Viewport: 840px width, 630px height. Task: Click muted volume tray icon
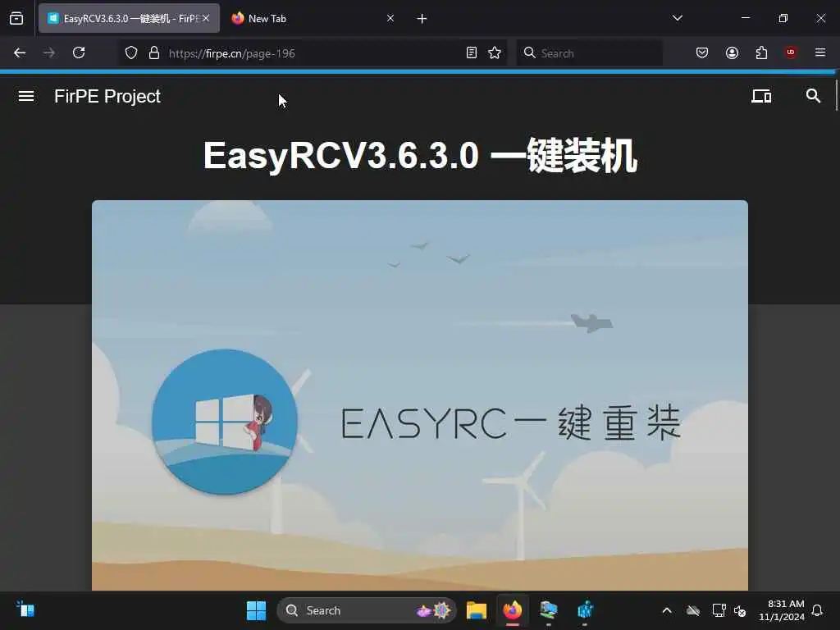pyautogui.click(x=741, y=610)
